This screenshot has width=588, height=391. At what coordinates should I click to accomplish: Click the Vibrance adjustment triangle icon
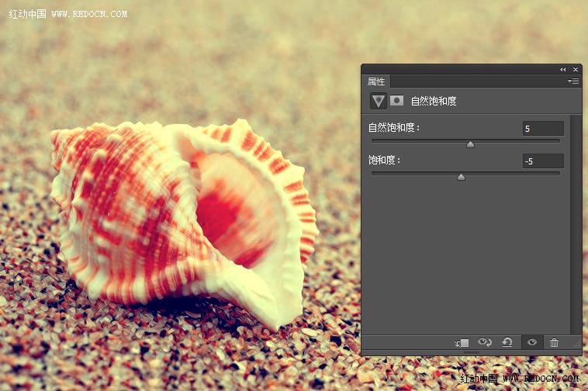pyautogui.click(x=378, y=101)
